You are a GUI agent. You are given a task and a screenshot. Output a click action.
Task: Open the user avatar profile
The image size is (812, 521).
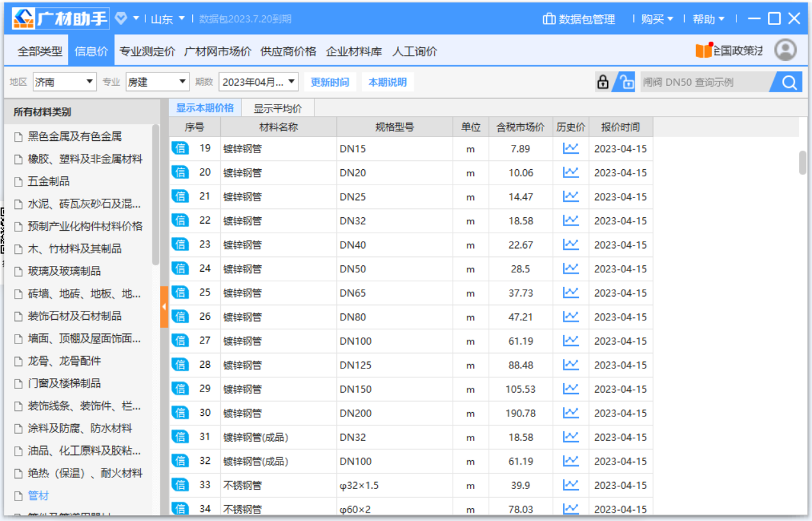point(786,50)
